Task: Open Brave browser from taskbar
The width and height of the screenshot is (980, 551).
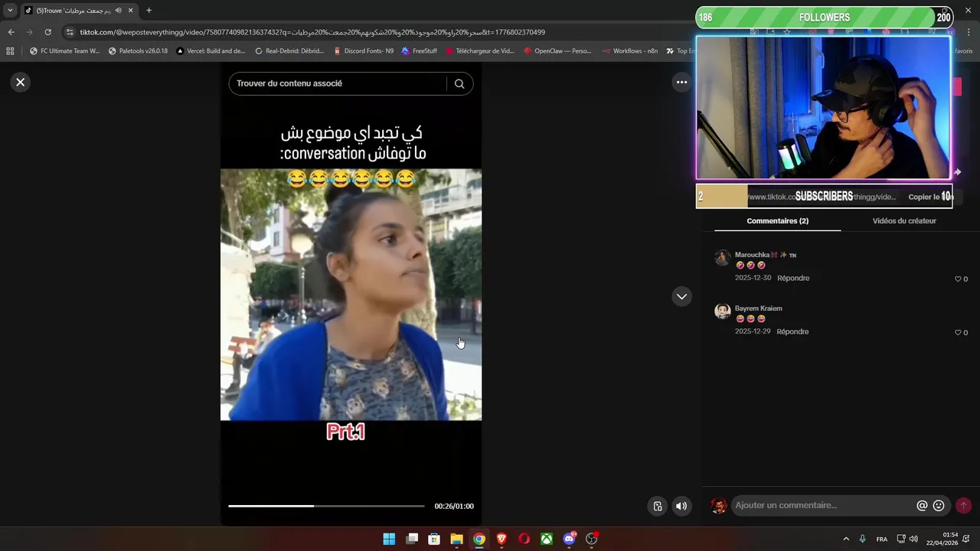Action: [501, 539]
